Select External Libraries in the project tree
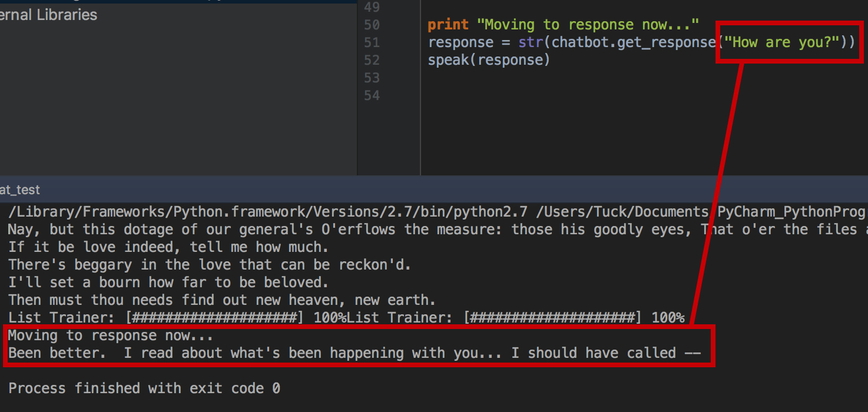Viewport: 868px width, 412px height. 48,15
